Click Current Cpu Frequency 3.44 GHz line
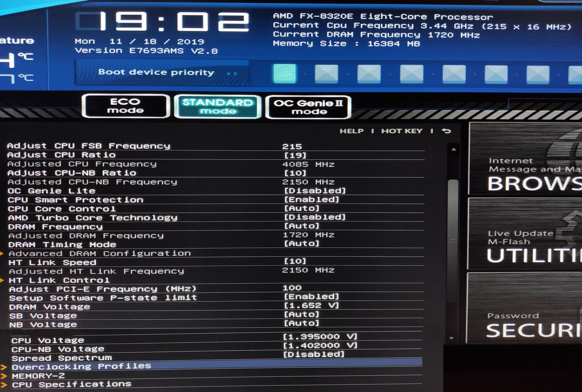Viewport: 582px width, 392px height. tap(422, 26)
